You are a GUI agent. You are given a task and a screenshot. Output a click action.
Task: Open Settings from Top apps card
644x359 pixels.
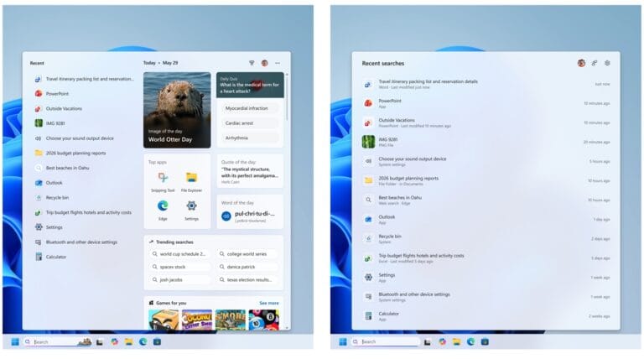191,210
